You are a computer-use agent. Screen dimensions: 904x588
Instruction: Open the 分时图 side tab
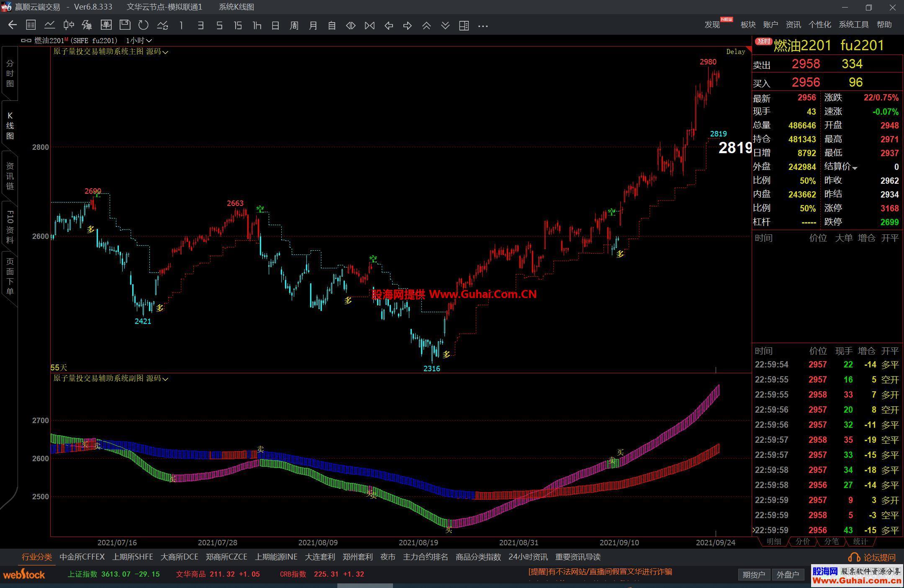pos(10,74)
